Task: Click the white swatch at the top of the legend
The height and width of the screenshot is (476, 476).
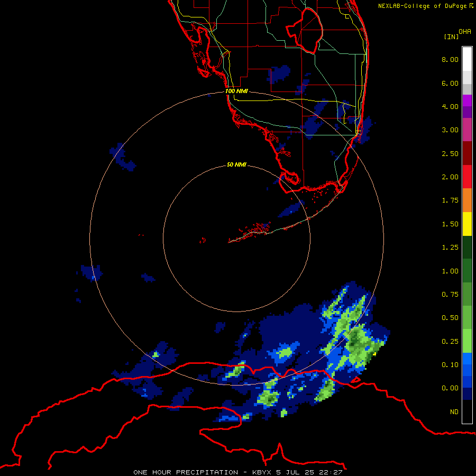Action: tap(467, 59)
